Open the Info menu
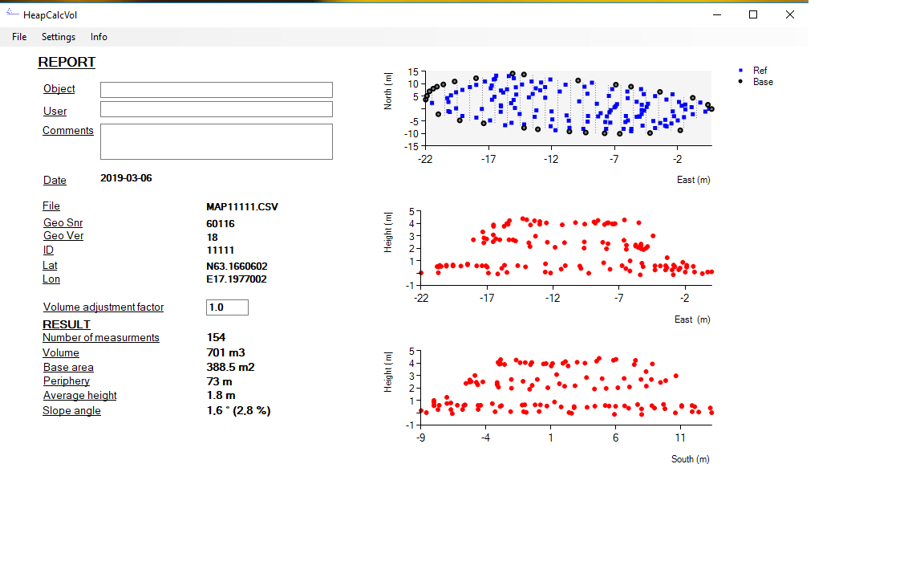This screenshot has height=578, width=924. click(x=99, y=37)
